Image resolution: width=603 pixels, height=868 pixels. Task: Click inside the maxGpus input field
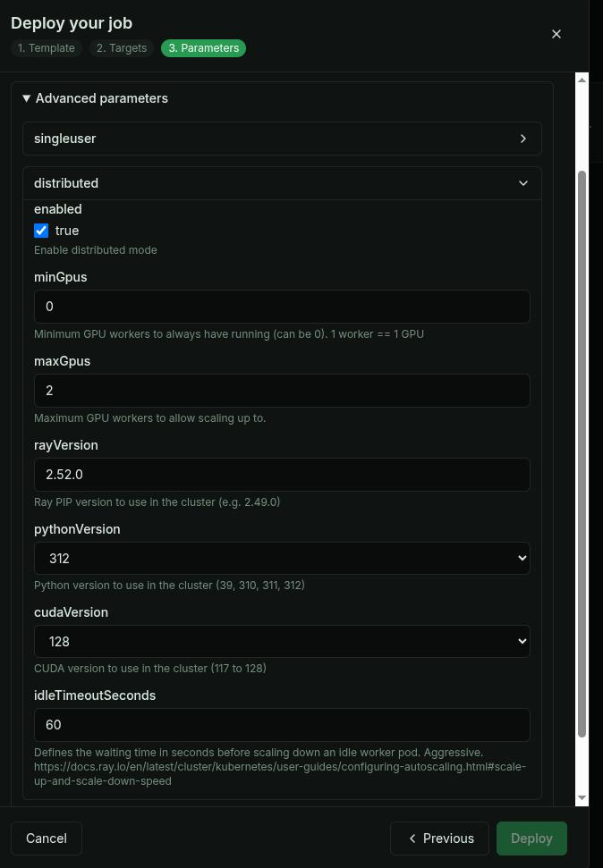pyautogui.click(x=282, y=391)
